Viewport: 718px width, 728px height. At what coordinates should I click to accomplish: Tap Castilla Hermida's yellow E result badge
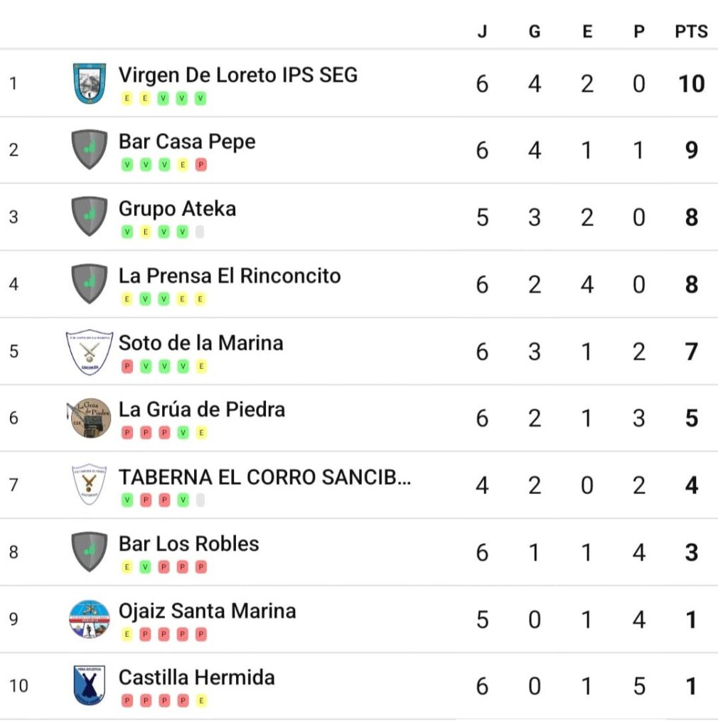point(201,700)
